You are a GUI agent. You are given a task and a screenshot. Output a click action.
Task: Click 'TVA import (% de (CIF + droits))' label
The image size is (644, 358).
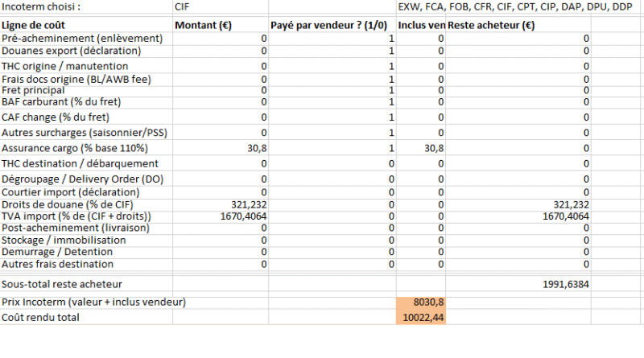point(86,216)
